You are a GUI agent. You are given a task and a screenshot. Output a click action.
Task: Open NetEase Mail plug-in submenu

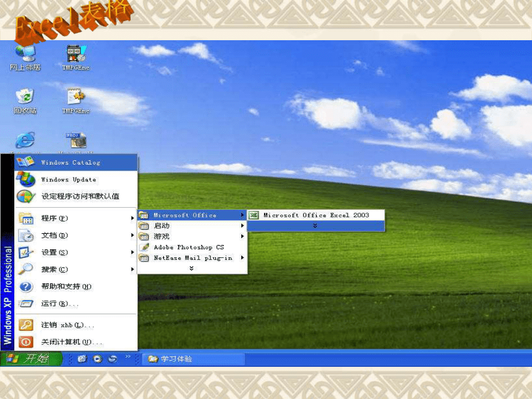pyautogui.click(x=192, y=258)
